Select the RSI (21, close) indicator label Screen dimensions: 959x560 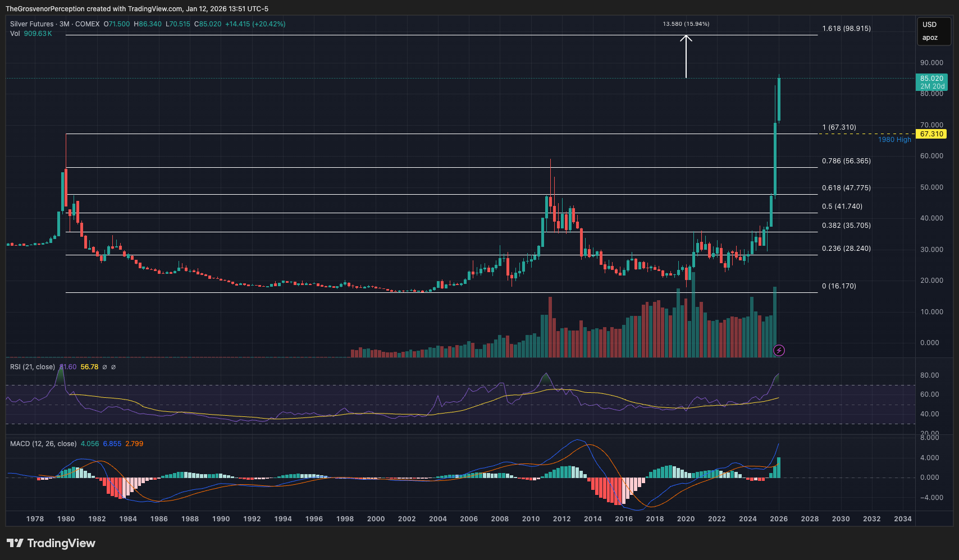pyautogui.click(x=33, y=367)
